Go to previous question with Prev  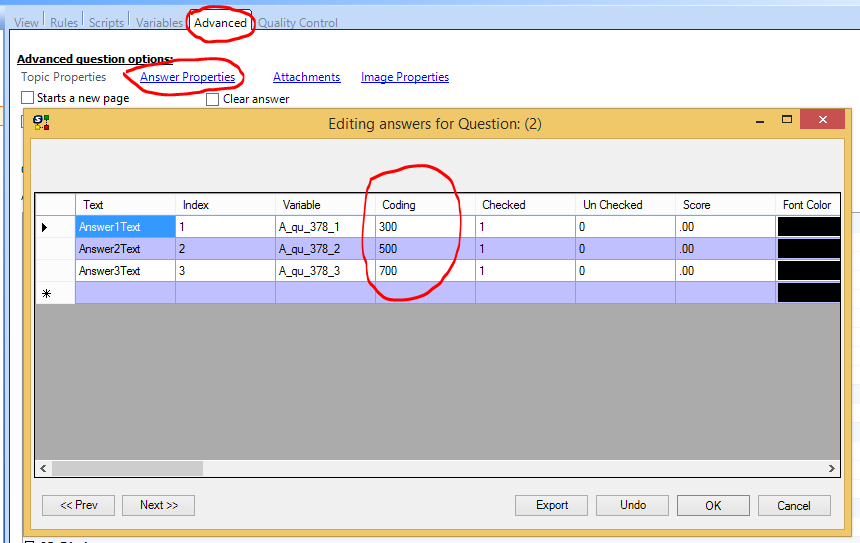click(x=78, y=505)
